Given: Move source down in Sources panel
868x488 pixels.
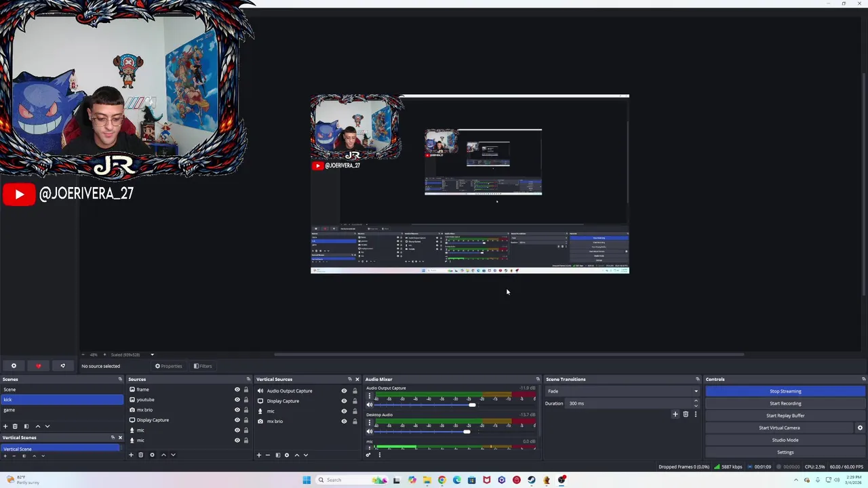Looking at the screenshot, I should pos(173,455).
